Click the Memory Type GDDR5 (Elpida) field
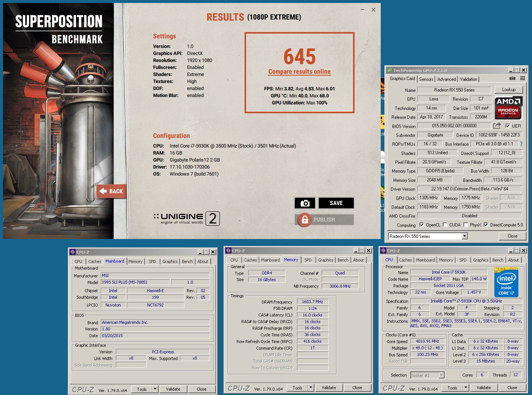The image size is (532, 395). tap(440, 171)
